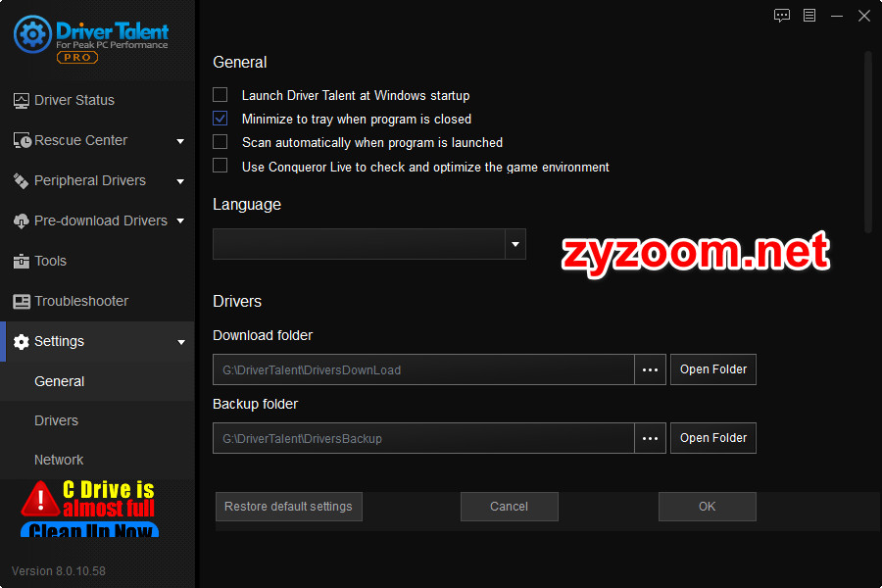Click the Tools toolbox icon
The image size is (882, 588).
[22, 261]
